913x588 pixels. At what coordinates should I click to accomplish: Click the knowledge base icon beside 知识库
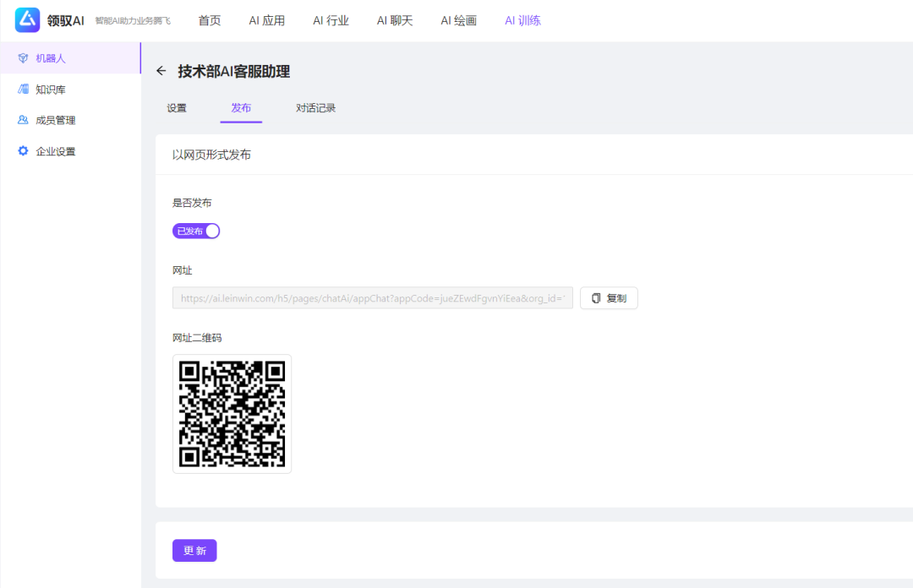coord(23,89)
